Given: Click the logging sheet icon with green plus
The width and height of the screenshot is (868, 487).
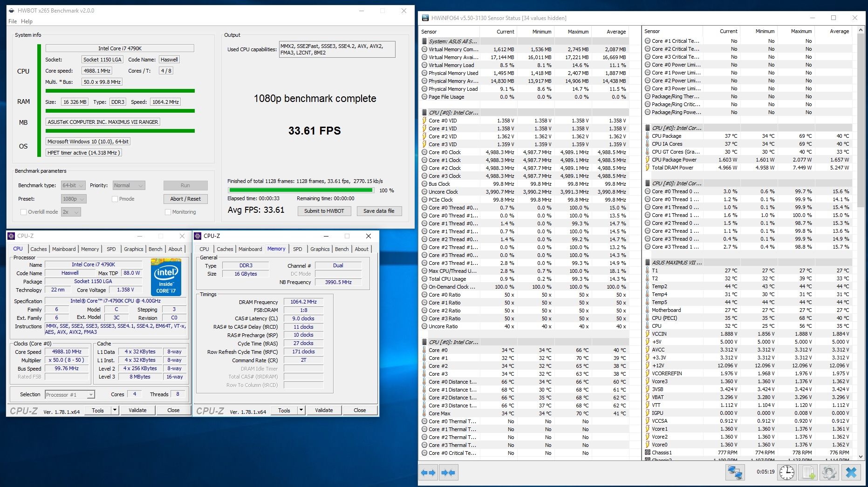Looking at the screenshot, I should pyautogui.click(x=808, y=473).
